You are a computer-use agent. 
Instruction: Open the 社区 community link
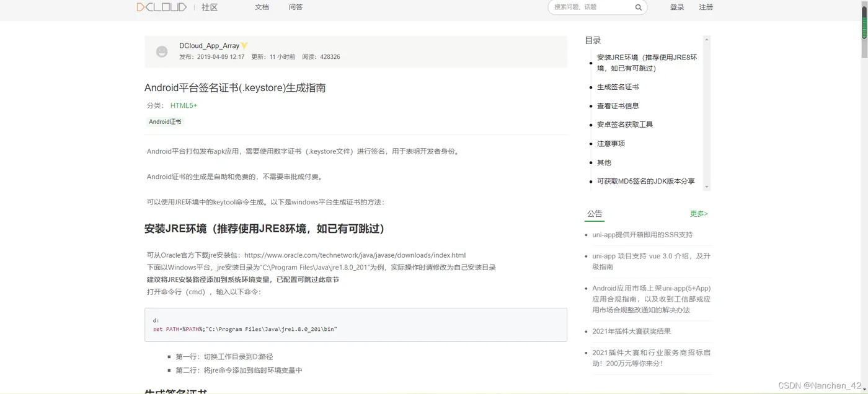point(210,7)
